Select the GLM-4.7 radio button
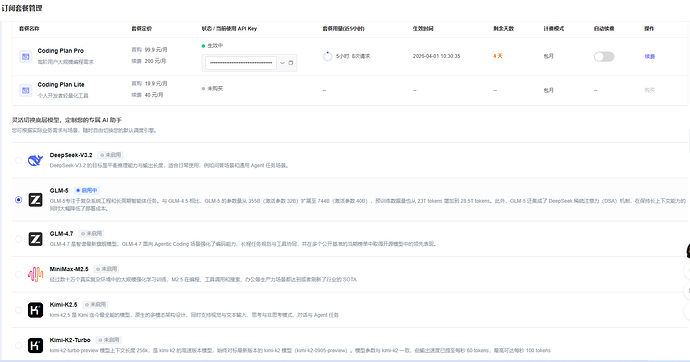The height and width of the screenshot is (362, 690). (18, 239)
